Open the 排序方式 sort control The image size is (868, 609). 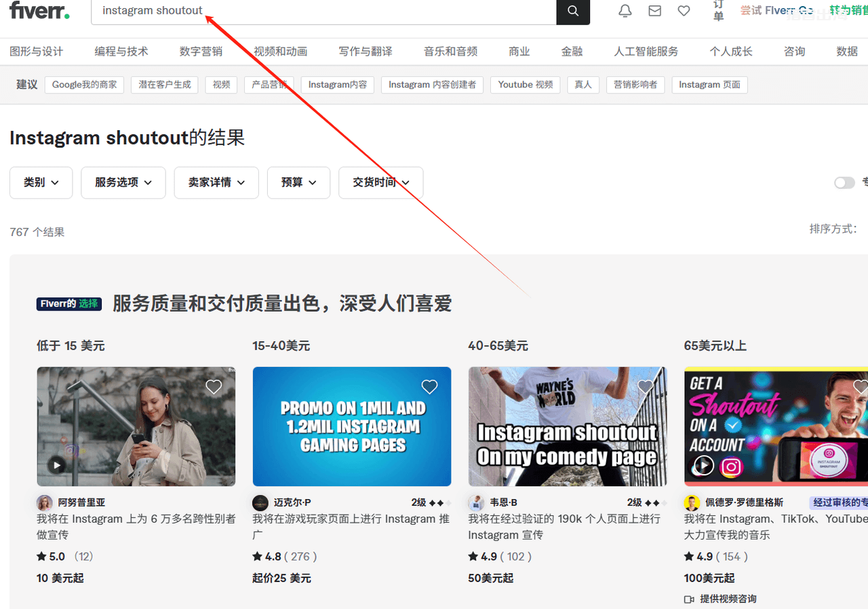coord(833,229)
